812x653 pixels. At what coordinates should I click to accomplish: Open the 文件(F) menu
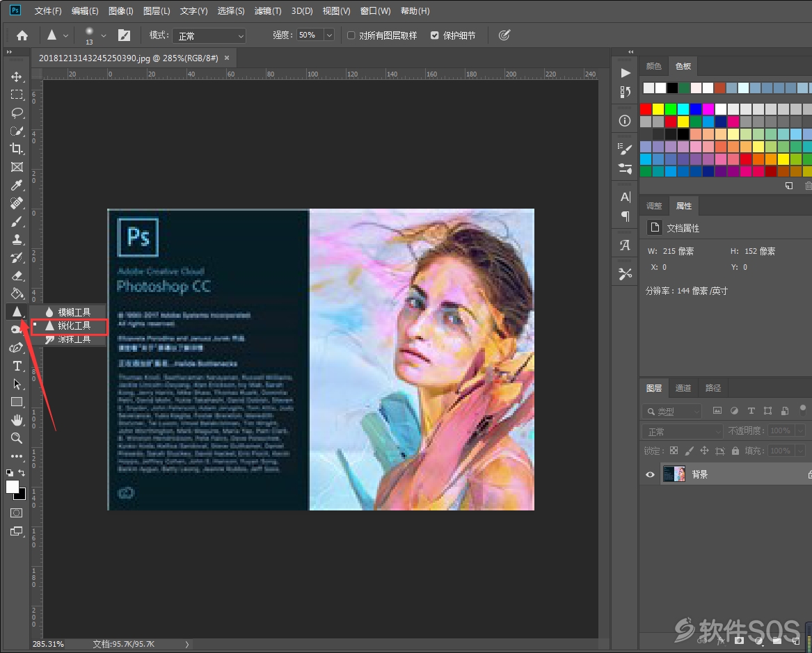click(x=48, y=11)
